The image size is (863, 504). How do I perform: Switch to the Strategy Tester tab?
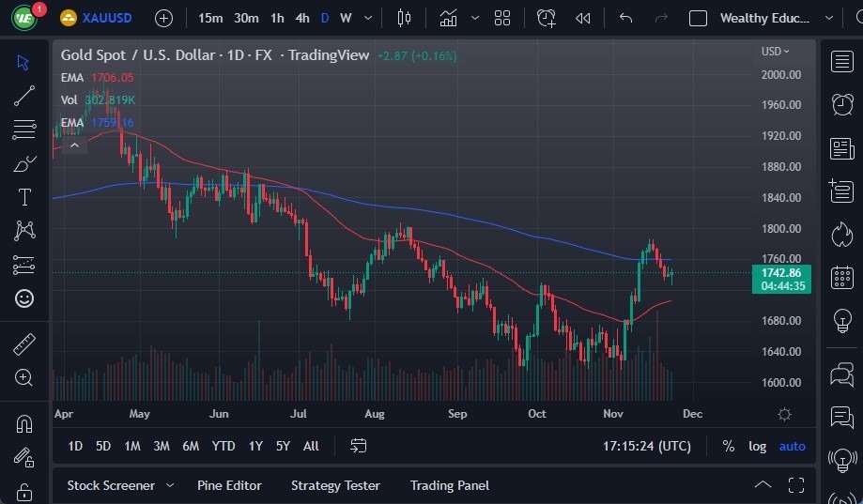tap(335, 485)
